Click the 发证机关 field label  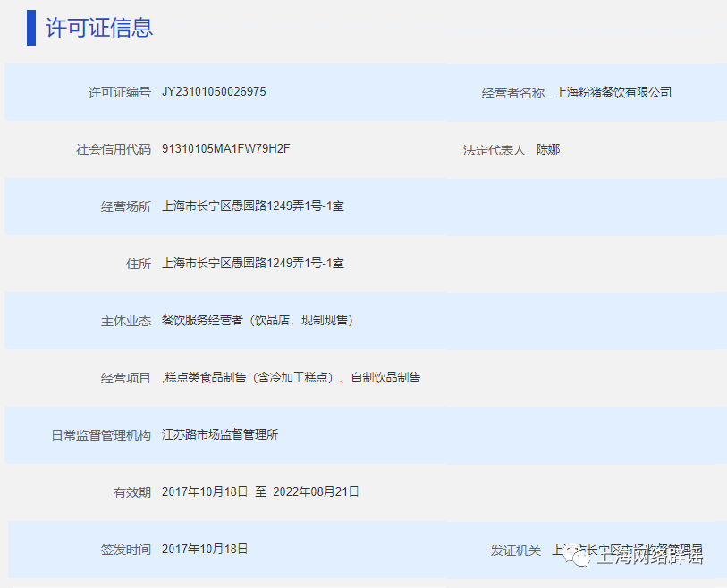pyautogui.click(x=517, y=549)
